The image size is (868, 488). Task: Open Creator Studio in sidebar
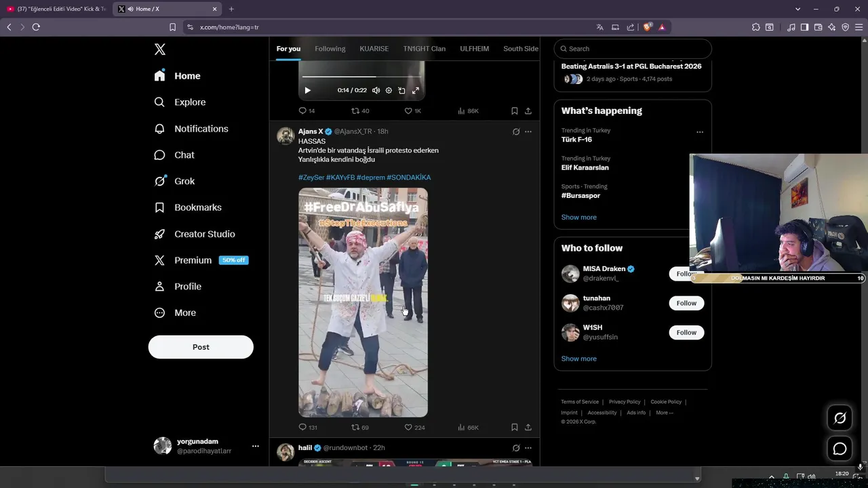(195, 234)
